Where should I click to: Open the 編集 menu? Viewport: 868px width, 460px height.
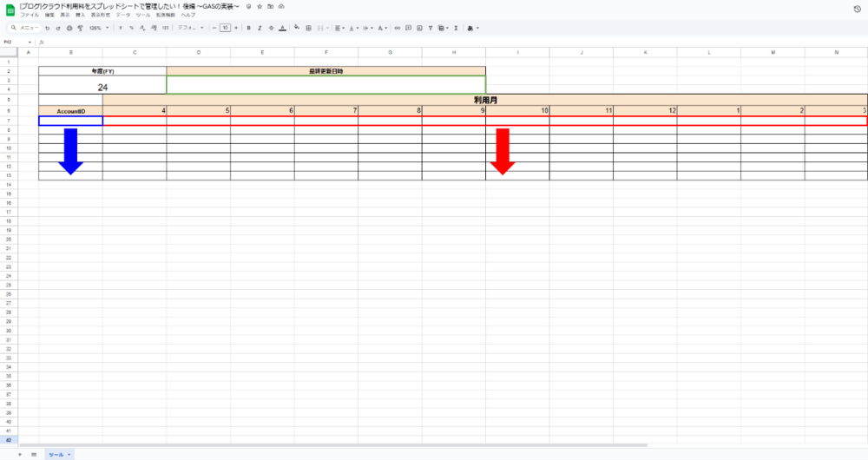pyautogui.click(x=49, y=15)
